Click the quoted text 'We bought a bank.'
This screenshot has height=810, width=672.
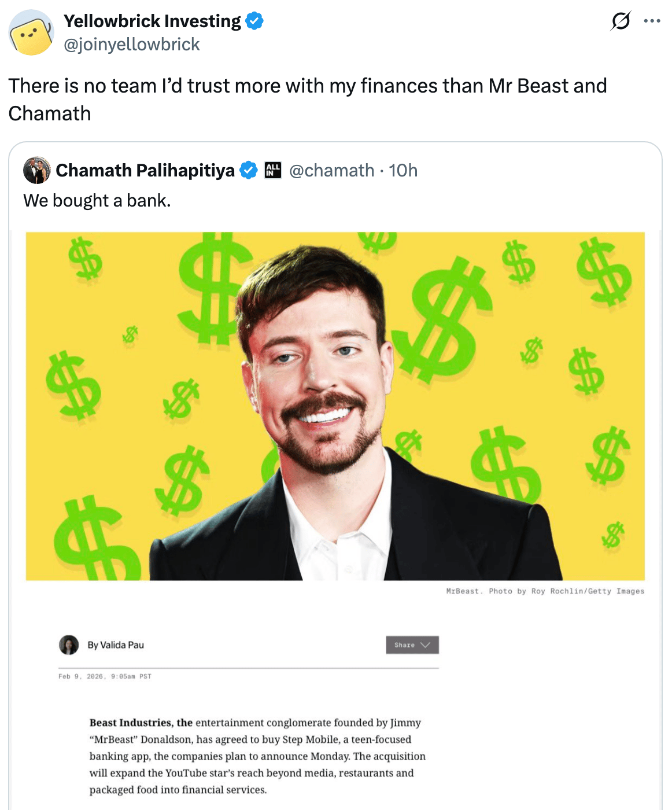(97, 201)
